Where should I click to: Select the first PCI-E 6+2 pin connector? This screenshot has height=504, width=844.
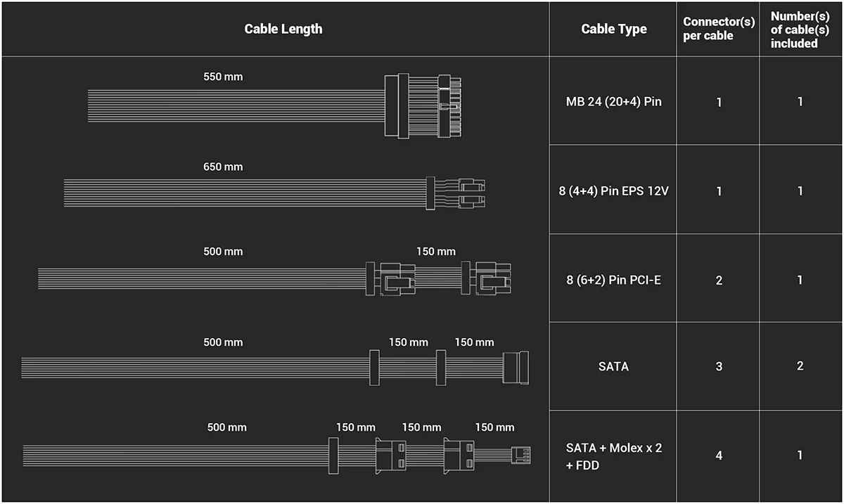pos(391,278)
